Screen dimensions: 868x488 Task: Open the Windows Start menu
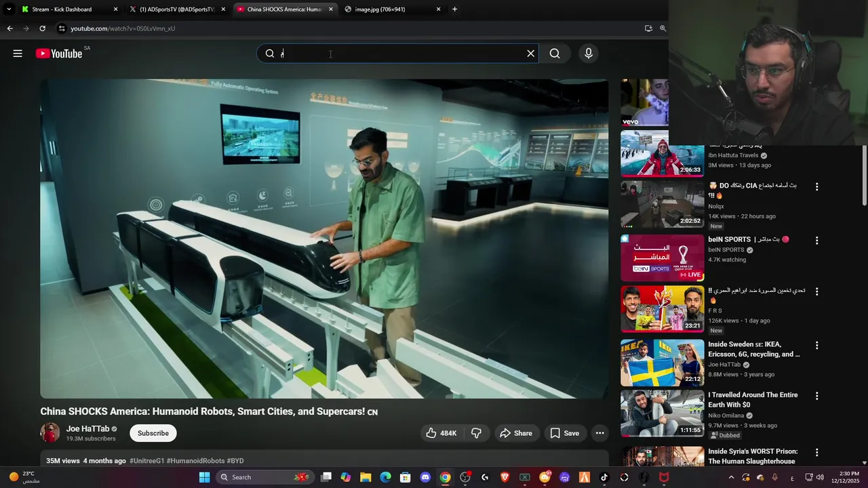coord(204,477)
